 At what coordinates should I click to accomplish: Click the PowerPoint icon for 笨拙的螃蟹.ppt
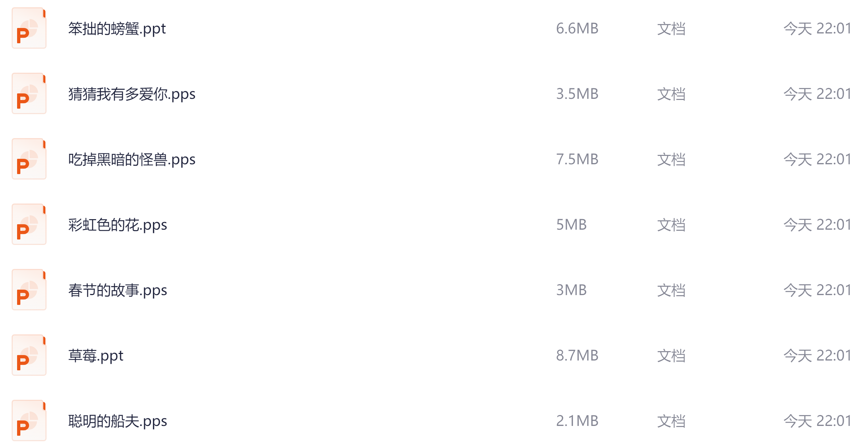pos(29,28)
